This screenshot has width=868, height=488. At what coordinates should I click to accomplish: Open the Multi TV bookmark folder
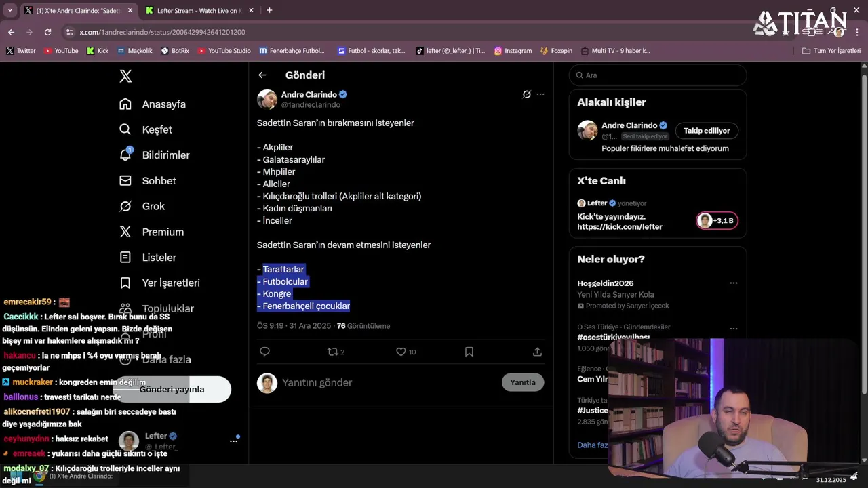pyautogui.click(x=615, y=51)
